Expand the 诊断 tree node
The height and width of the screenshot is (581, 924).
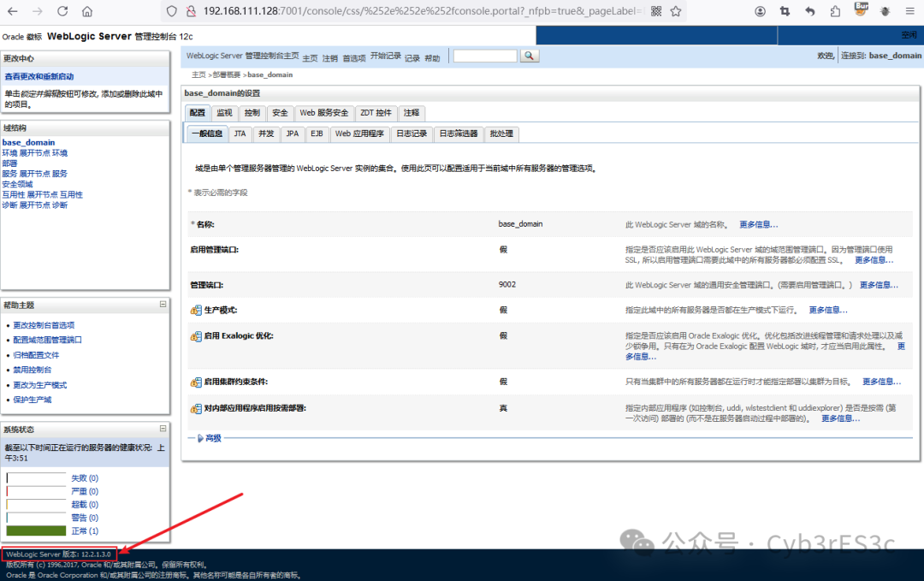(x=35, y=205)
